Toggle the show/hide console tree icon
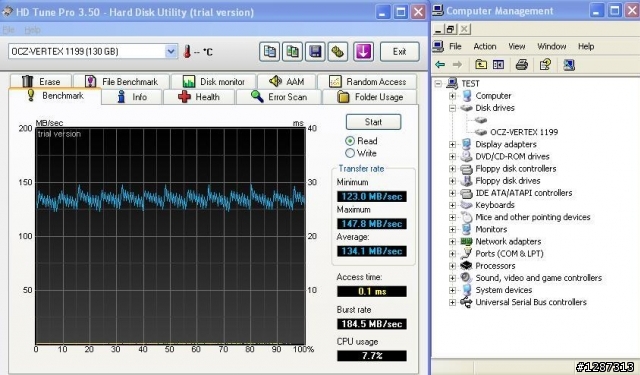Screen dimensions: 640x375 [498, 64]
